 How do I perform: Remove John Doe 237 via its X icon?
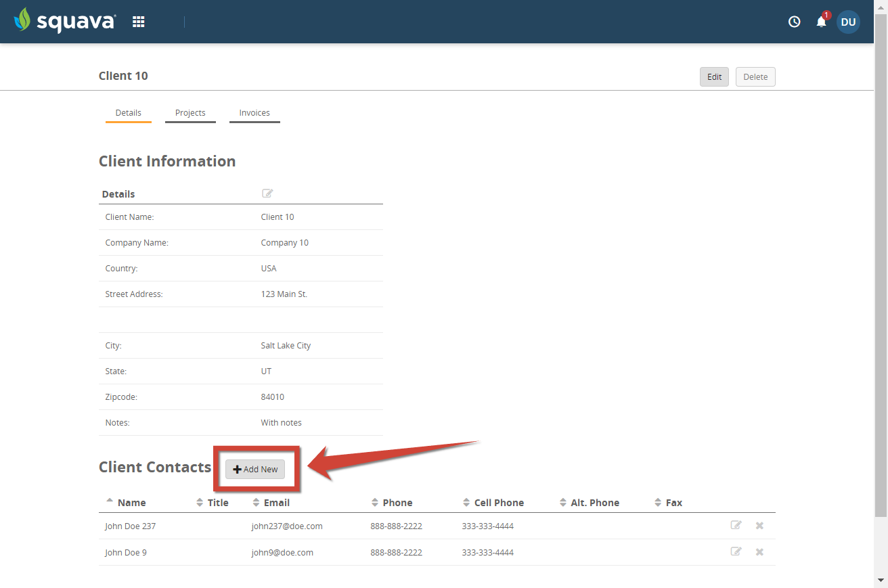pyautogui.click(x=759, y=525)
